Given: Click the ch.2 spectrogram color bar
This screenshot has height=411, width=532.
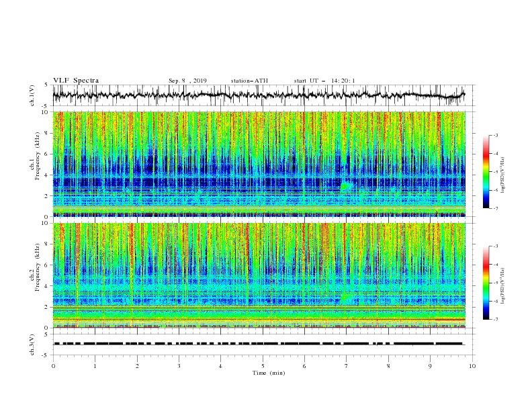Looking at the screenshot, I should (486, 283).
